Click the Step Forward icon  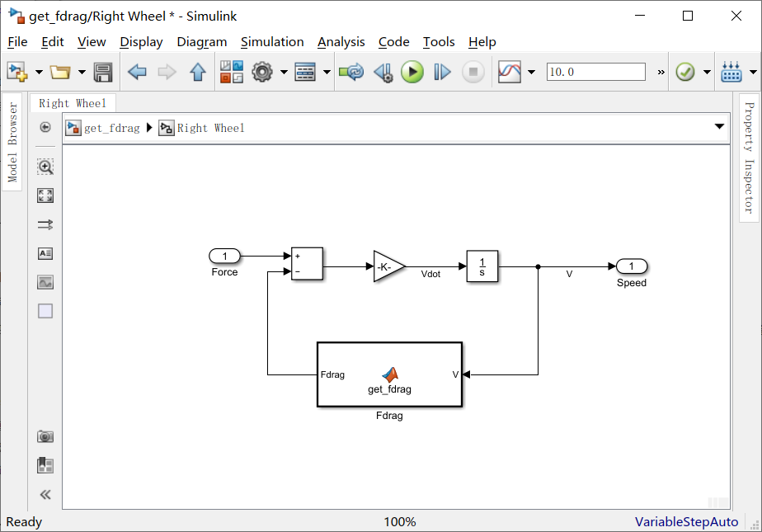[442, 72]
